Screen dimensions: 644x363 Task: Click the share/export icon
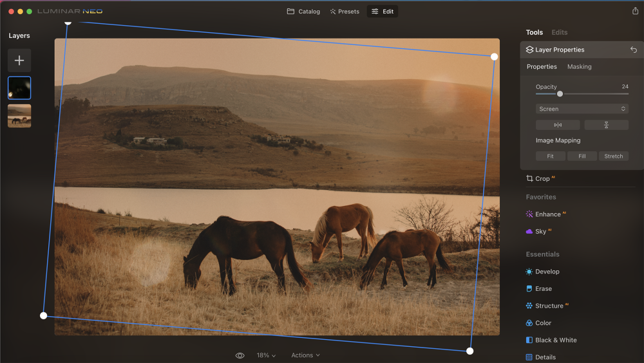[x=635, y=11]
